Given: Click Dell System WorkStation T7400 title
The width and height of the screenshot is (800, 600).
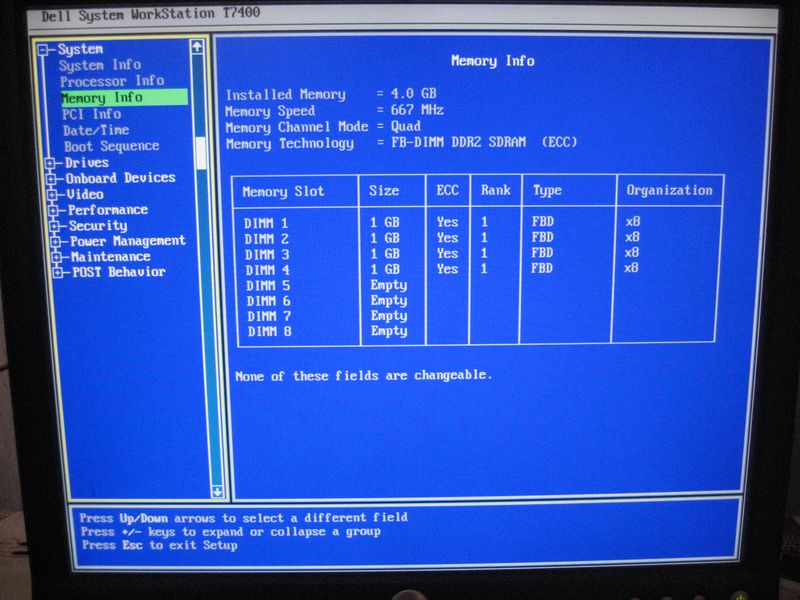Looking at the screenshot, I should click(x=151, y=14).
